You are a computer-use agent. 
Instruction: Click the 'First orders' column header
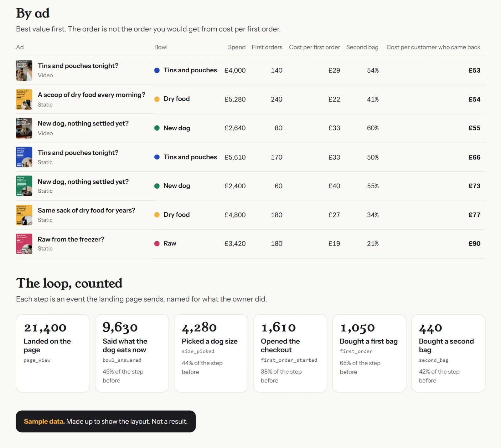(267, 47)
